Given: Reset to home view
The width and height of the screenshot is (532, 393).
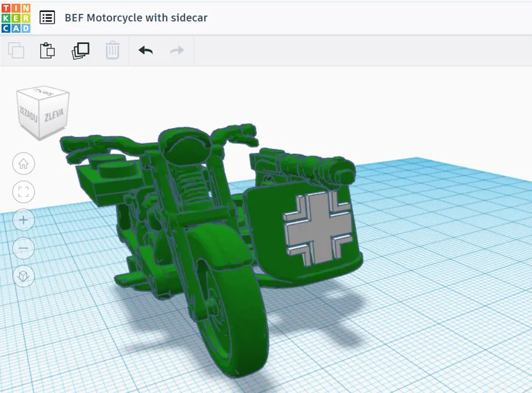Looking at the screenshot, I should (23, 164).
